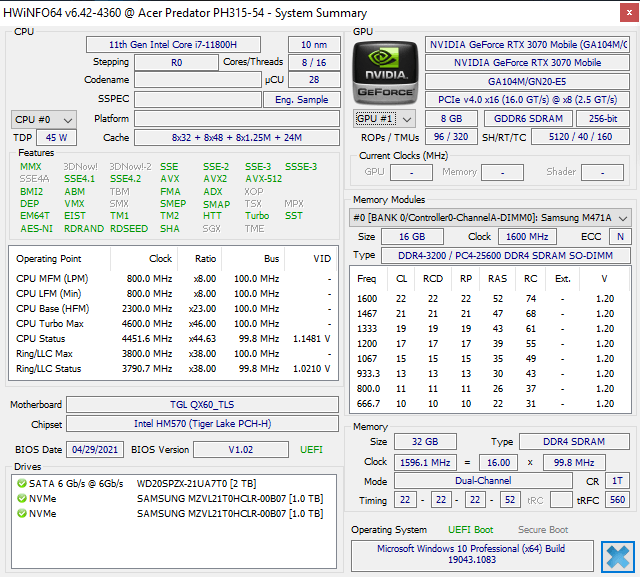
Task: Click the green check beside SATA drive
Action: tap(21, 484)
